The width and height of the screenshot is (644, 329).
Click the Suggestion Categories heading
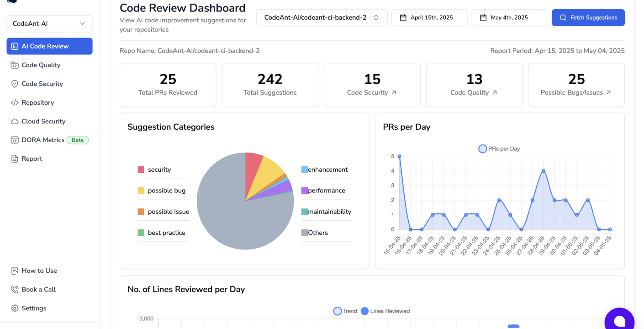tap(171, 127)
